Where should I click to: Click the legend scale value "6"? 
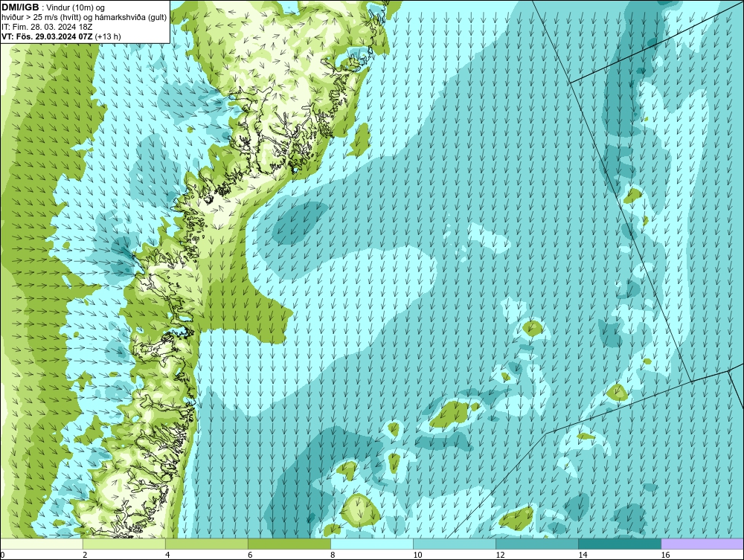pyautogui.click(x=250, y=555)
